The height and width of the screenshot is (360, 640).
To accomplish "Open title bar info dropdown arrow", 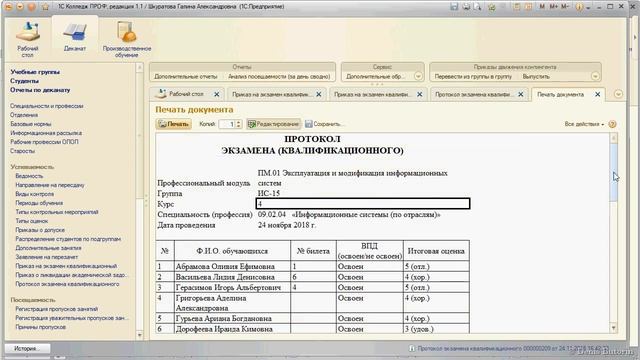I will coord(588,7).
